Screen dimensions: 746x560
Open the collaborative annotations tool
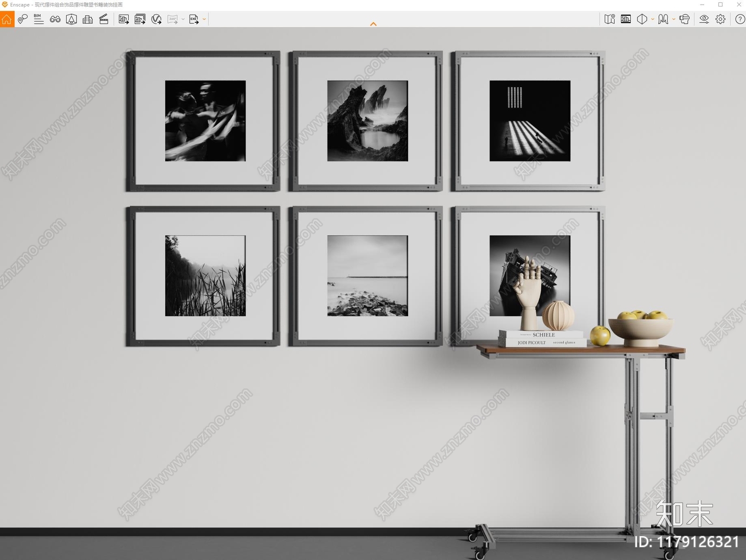(x=22, y=19)
